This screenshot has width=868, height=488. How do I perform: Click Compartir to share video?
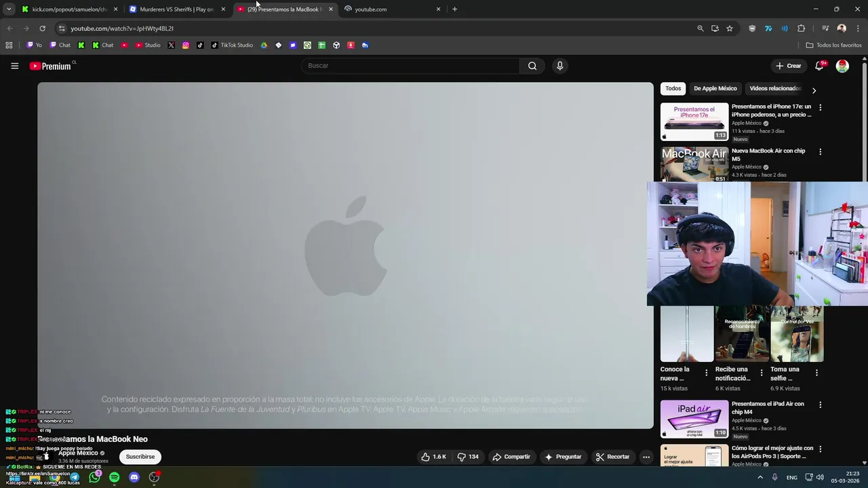coord(511,457)
